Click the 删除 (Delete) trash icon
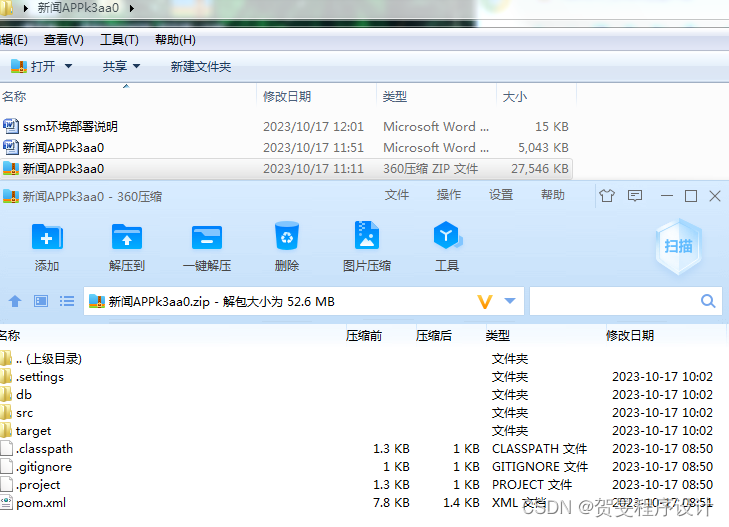Image resolution: width=729 pixels, height=527 pixels. (x=287, y=236)
